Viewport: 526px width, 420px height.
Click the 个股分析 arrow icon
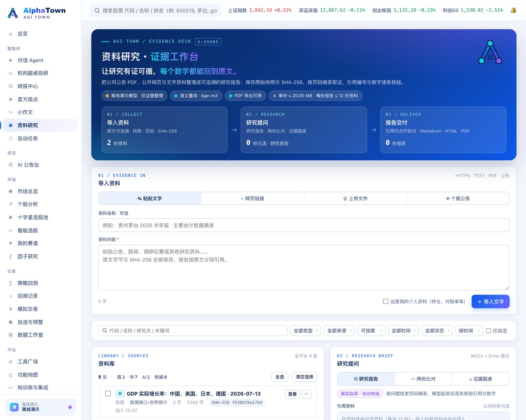(11, 204)
